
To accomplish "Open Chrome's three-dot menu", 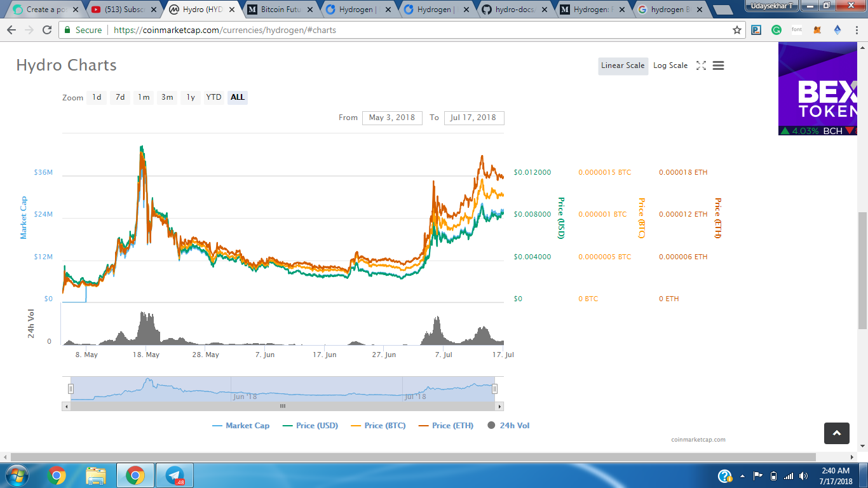I will point(857,30).
